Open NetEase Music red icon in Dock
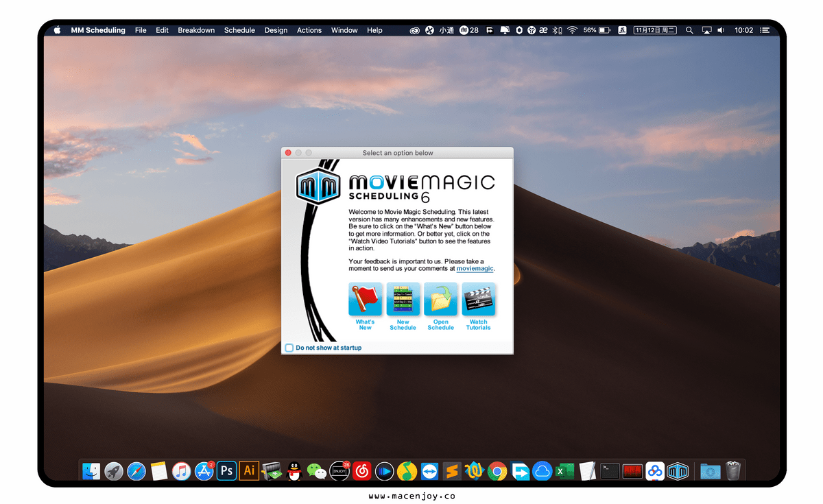 [362, 470]
